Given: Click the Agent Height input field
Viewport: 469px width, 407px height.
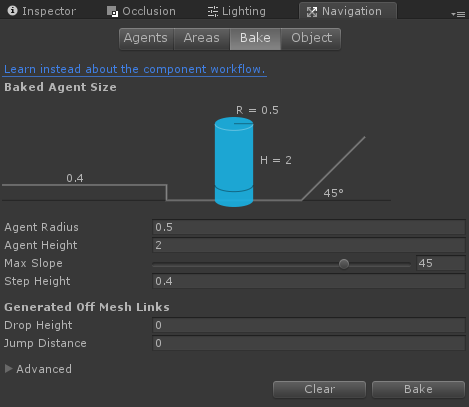Looking at the screenshot, I should click(309, 245).
